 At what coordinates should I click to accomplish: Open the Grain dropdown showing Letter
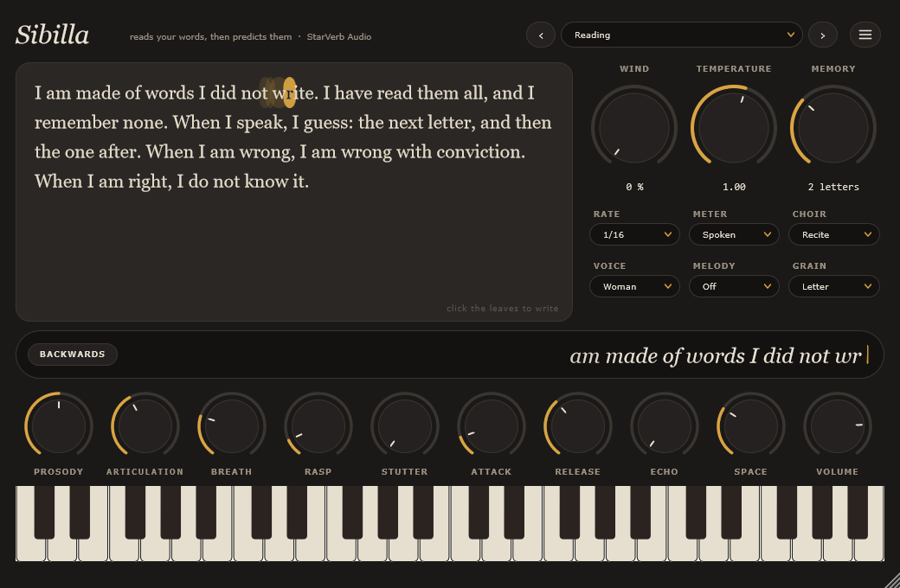(x=833, y=286)
